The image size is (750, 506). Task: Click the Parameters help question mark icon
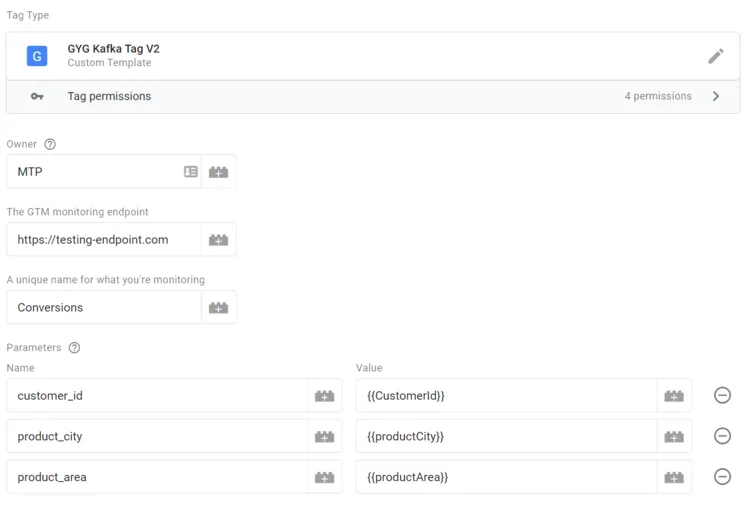coord(74,348)
